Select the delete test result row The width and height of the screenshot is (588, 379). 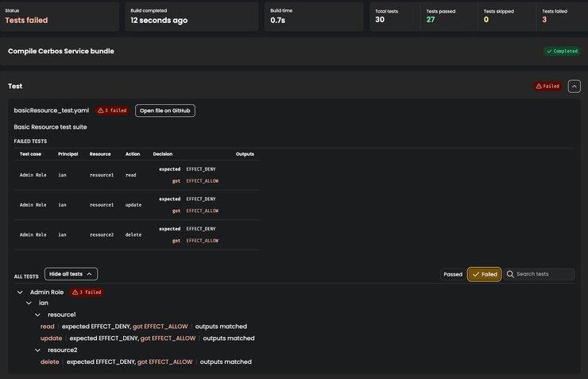(x=146, y=362)
